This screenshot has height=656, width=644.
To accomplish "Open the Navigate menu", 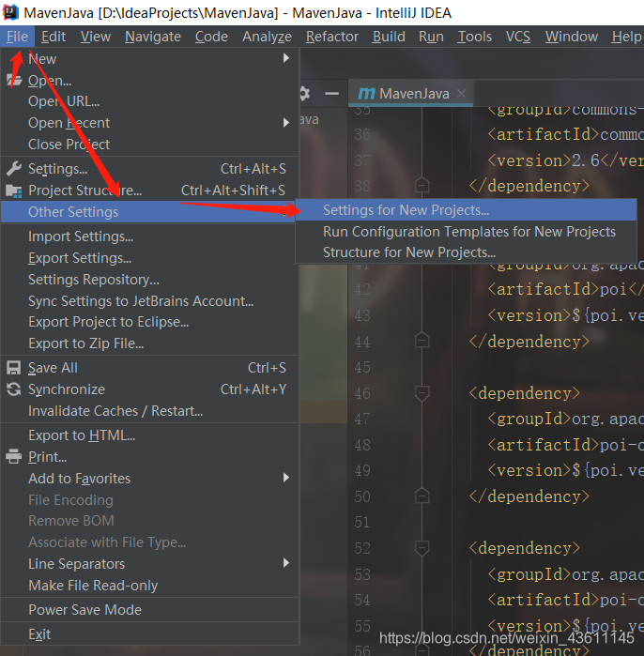I will (x=153, y=37).
